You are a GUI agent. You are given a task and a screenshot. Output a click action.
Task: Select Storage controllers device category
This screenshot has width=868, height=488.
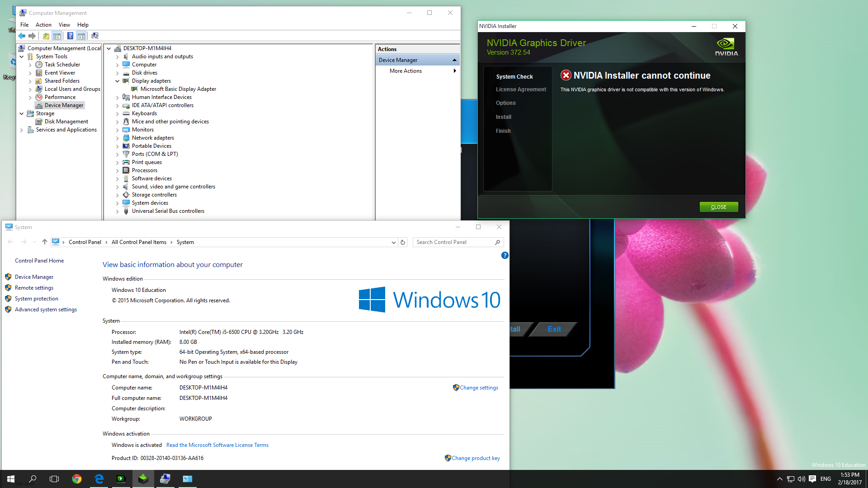[154, 195]
